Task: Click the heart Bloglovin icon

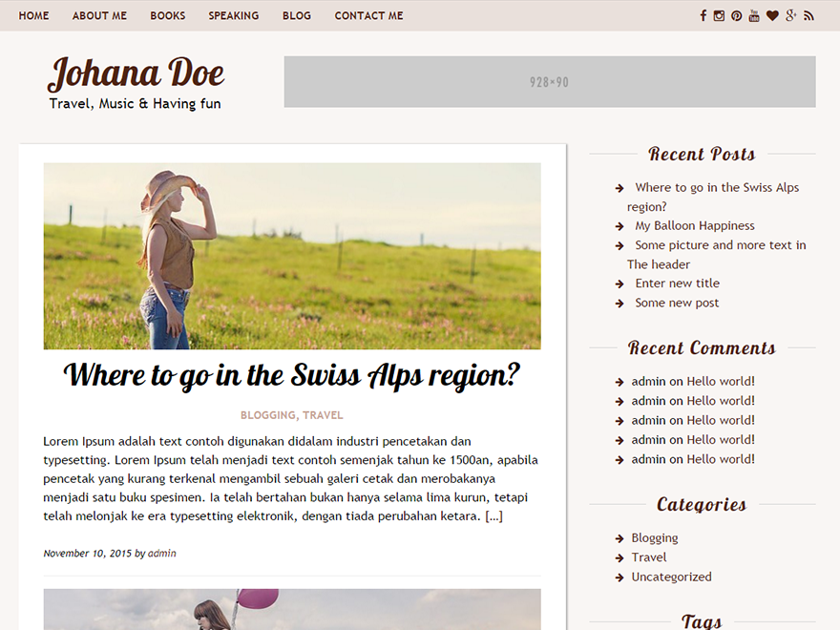Action: click(772, 15)
